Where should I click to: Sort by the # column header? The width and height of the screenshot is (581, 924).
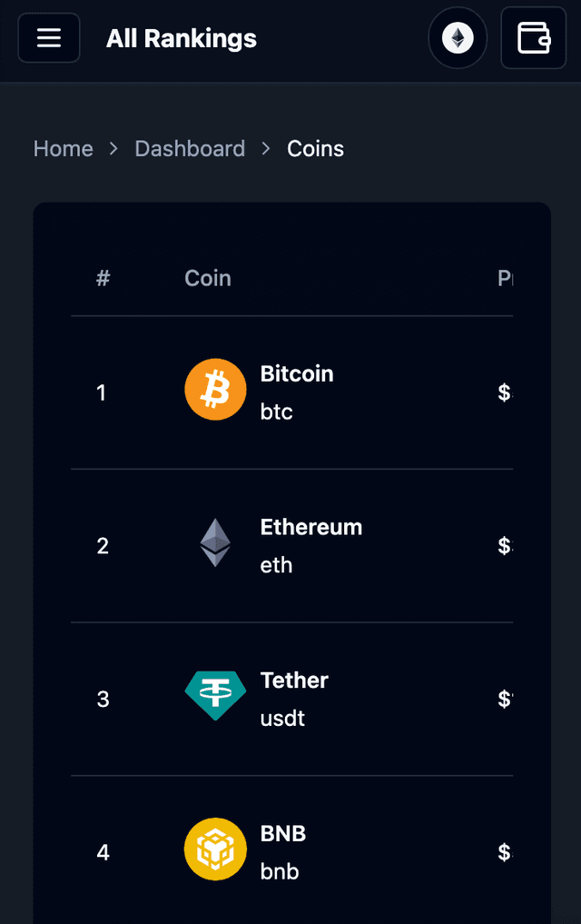tap(103, 278)
